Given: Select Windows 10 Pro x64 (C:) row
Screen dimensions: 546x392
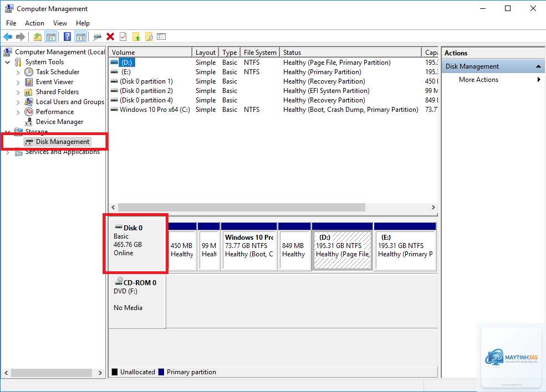Looking at the screenshot, I should click(273, 110).
